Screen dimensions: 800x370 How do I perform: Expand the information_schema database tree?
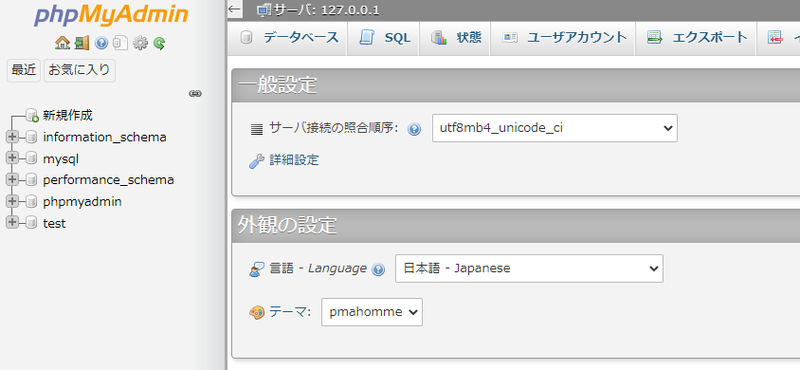pyautogui.click(x=12, y=137)
